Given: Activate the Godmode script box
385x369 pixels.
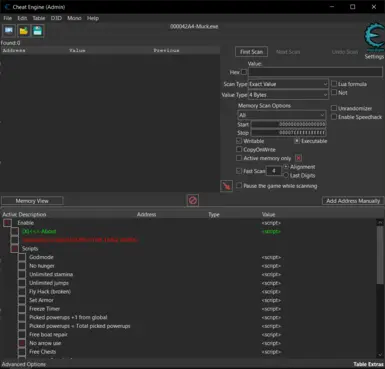Looking at the screenshot, I should 22,257.
